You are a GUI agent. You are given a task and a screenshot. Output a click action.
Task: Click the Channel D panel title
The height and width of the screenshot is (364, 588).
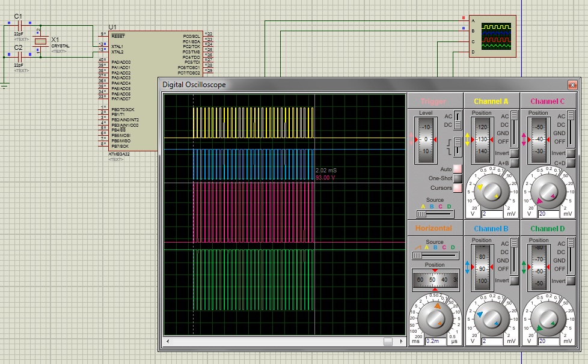(x=547, y=228)
